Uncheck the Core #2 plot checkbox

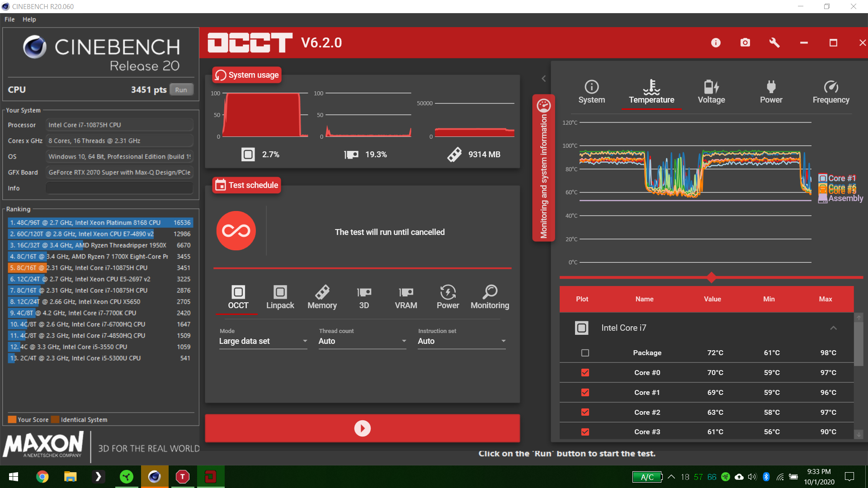click(585, 412)
